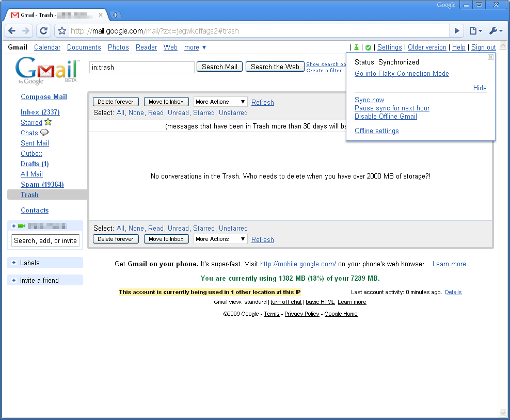The width and height of the screenshot is (510, 420).
Task: Open the Help link
Action: tap(458, 47)
